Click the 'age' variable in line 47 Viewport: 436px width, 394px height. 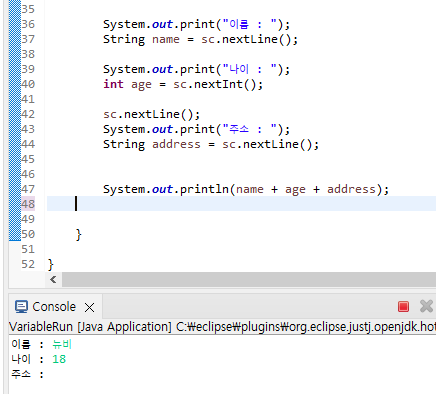295,189
